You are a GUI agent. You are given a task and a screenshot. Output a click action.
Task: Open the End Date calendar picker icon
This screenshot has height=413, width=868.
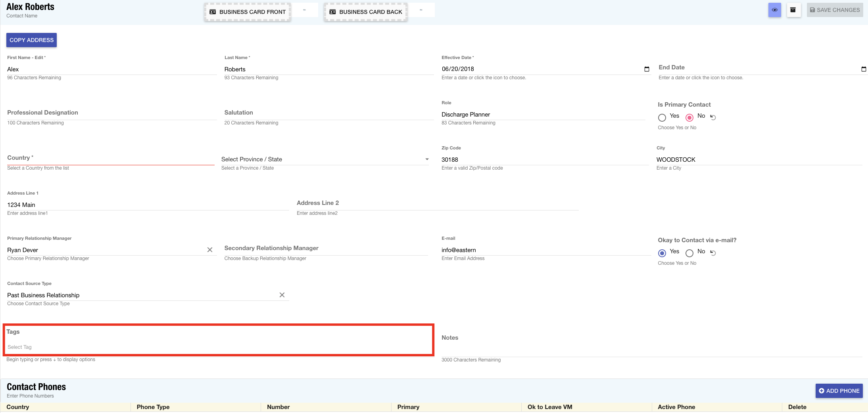pos(863,69)
